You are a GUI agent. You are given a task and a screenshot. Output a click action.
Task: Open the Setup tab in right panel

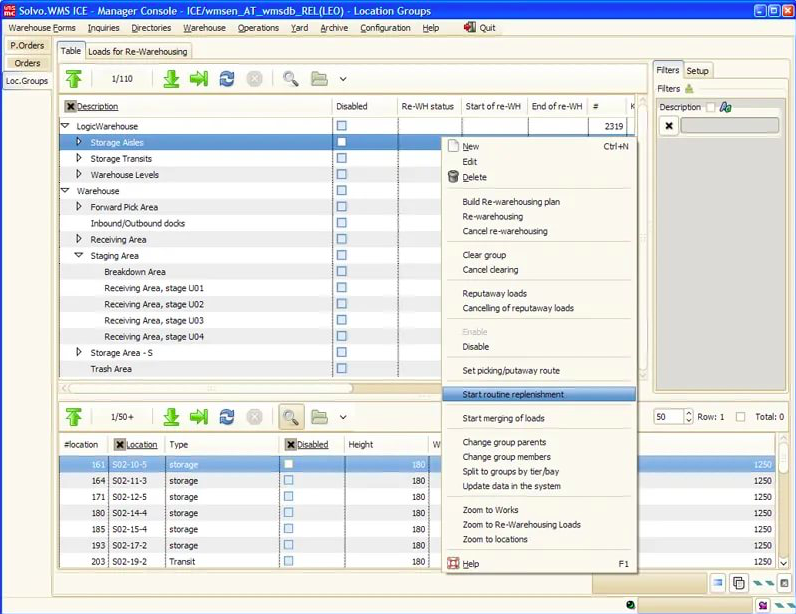tap(697, 71)
